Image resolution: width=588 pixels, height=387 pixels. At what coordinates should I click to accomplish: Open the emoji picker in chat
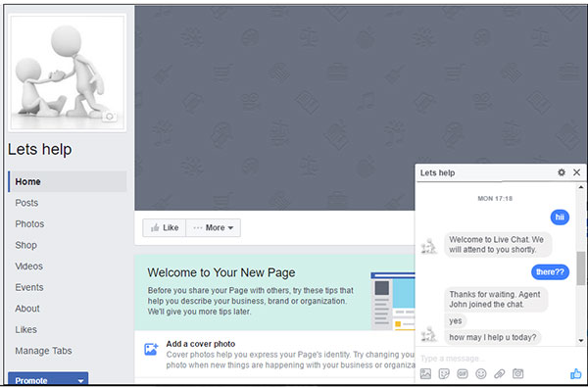481,373
